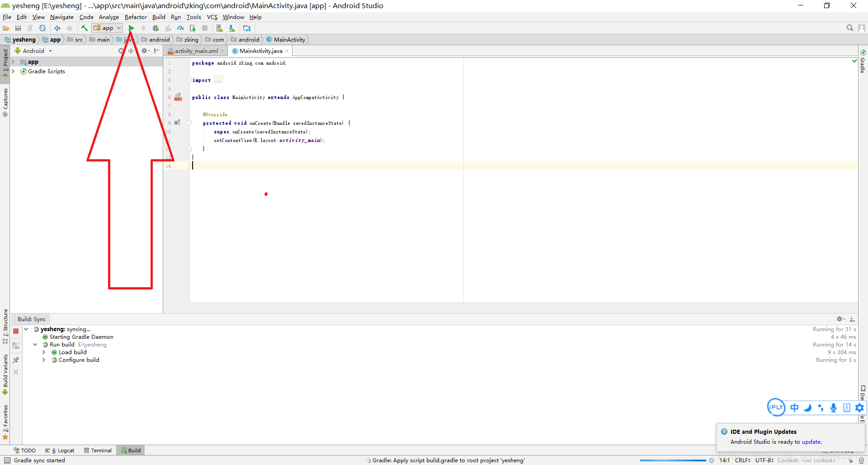The width and height of the screenshot is (868, 465).
Task: Navigate forward with the right arrow
Action: coord(70,28)
